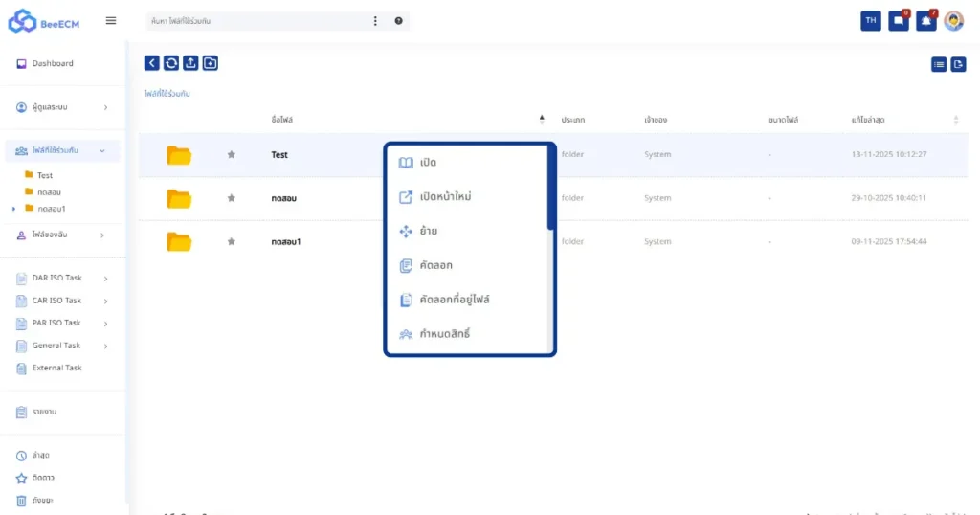Click the upload file icon
Viewport: 980px width, 515px height.
pyautogui.click(x=190, y=63)
